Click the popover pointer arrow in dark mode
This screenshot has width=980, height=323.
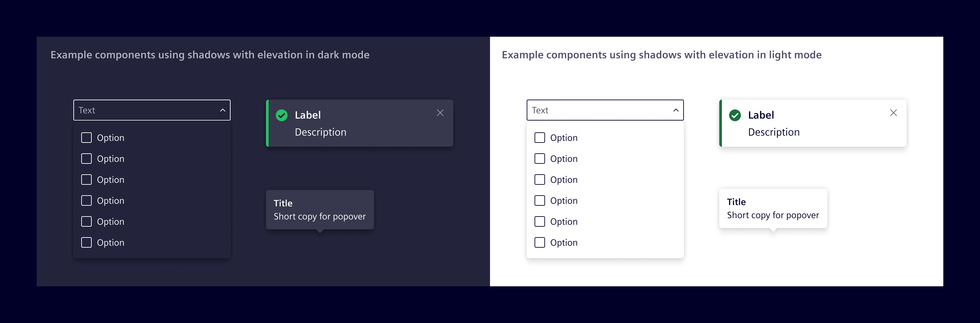320,231
